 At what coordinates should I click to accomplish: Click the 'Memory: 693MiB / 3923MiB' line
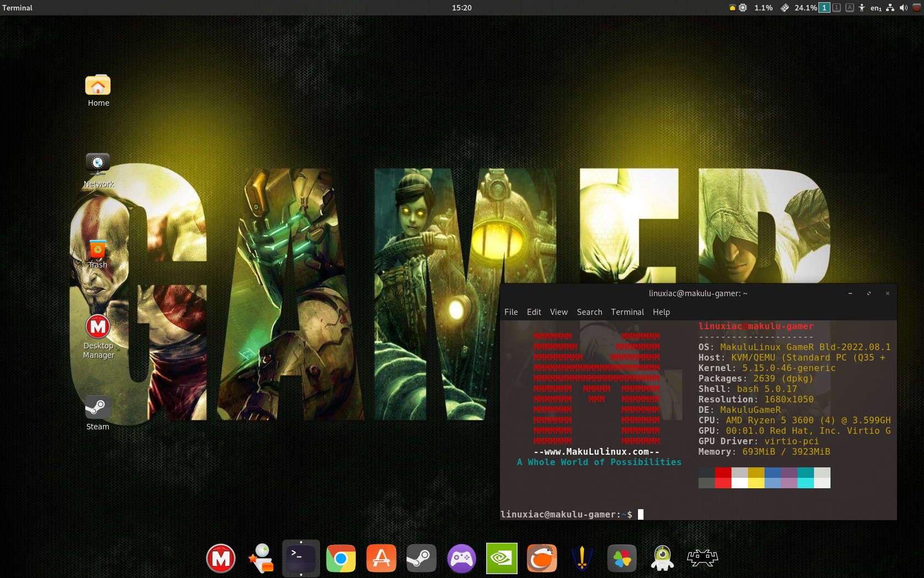pyautogui.click(x=764, y=452)
